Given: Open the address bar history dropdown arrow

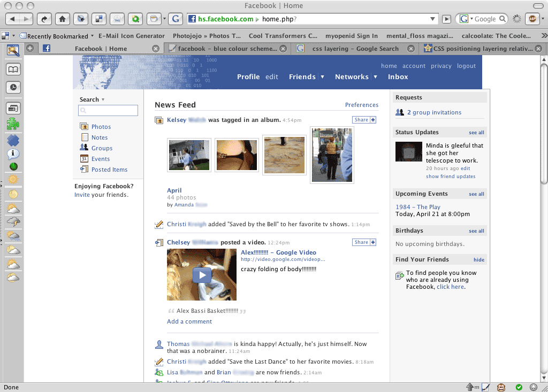Looking at the screenshot, I should coord(432,19).
